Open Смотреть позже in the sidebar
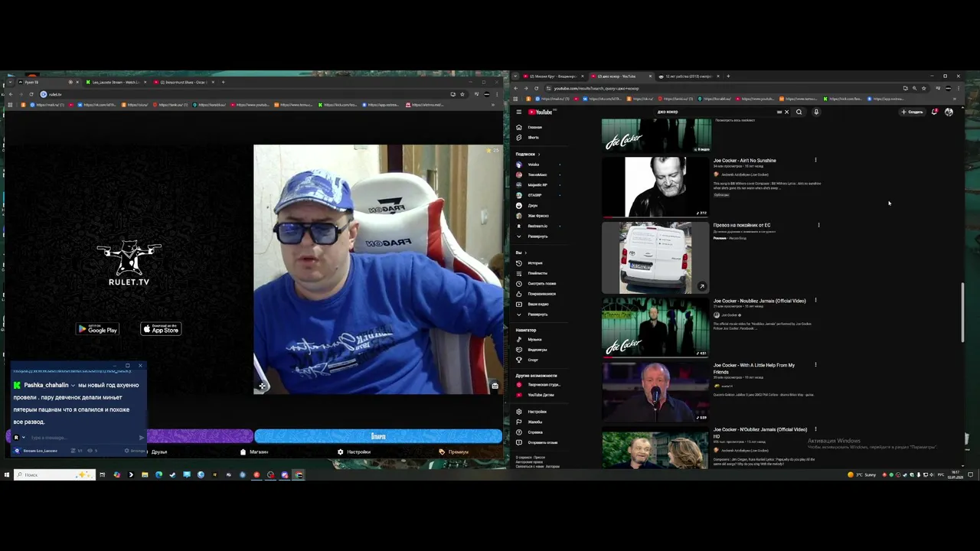Screen dimensions: 980x551 tap(540, 284)
